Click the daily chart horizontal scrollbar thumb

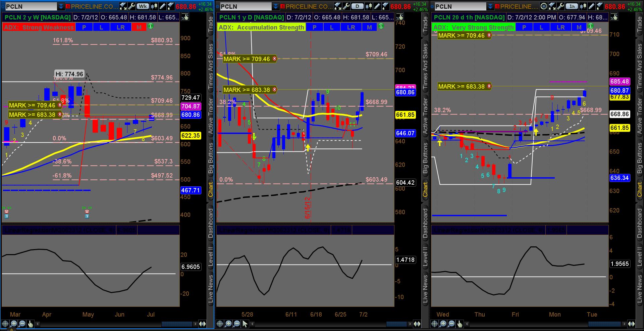(397, 324)
